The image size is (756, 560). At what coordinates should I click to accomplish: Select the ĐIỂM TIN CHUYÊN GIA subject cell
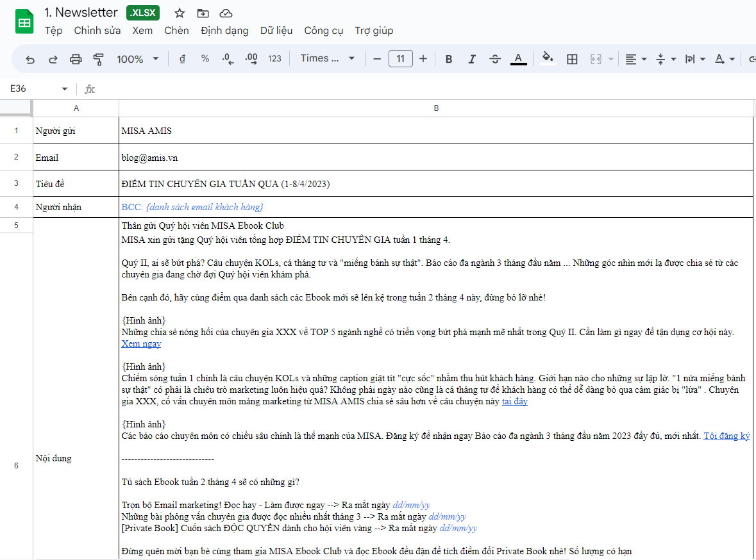coord(436,183)
